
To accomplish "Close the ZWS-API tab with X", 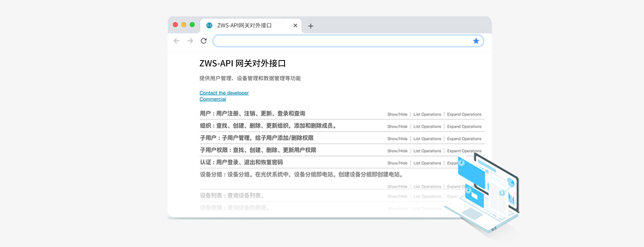I will point(295,26).
